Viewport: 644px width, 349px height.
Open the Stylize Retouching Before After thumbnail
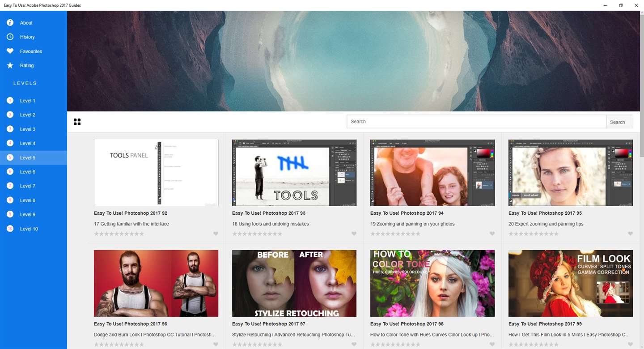pyautogui.click(x=294, y=283)
